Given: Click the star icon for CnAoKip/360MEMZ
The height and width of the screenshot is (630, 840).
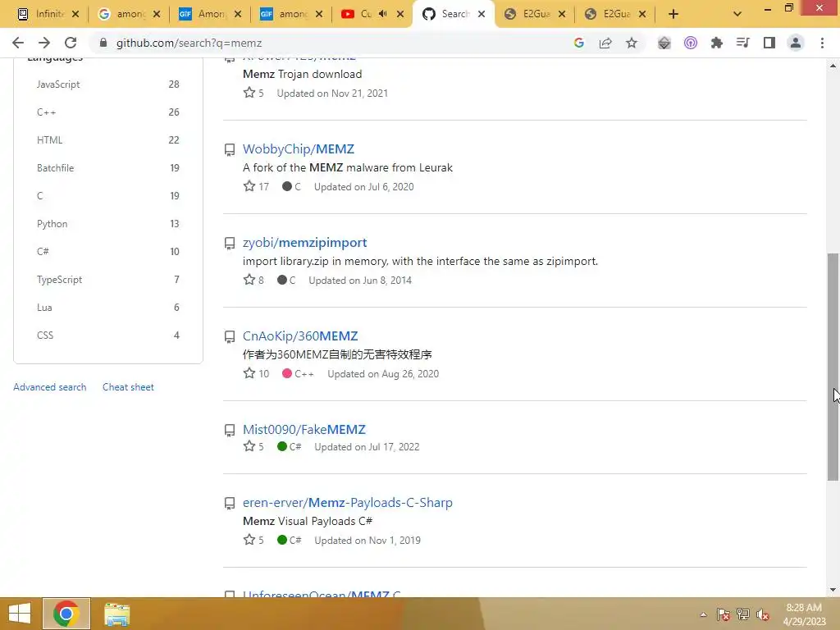Looking at the screenshot, I should (249, 373).
